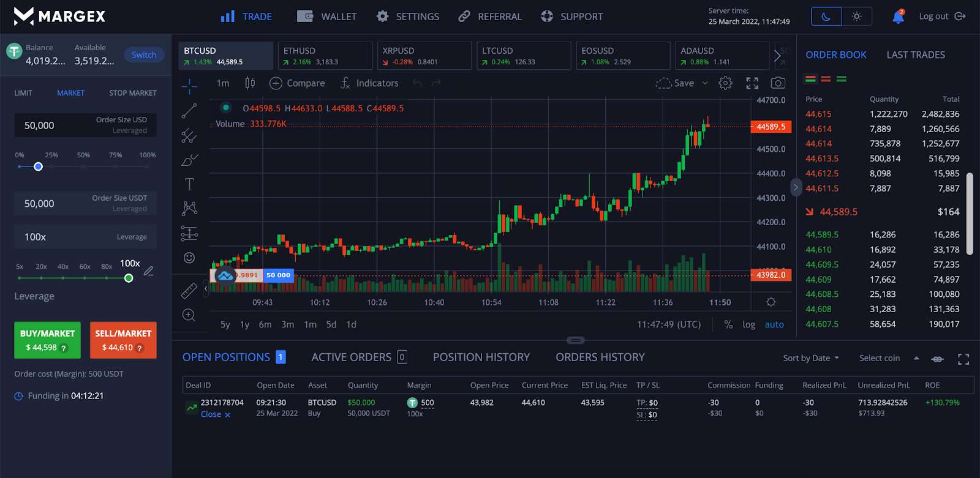Open Sort by Date dropdown
This screenshot has width=980, height=478.
pyautogui.click(x=811, y=358)
